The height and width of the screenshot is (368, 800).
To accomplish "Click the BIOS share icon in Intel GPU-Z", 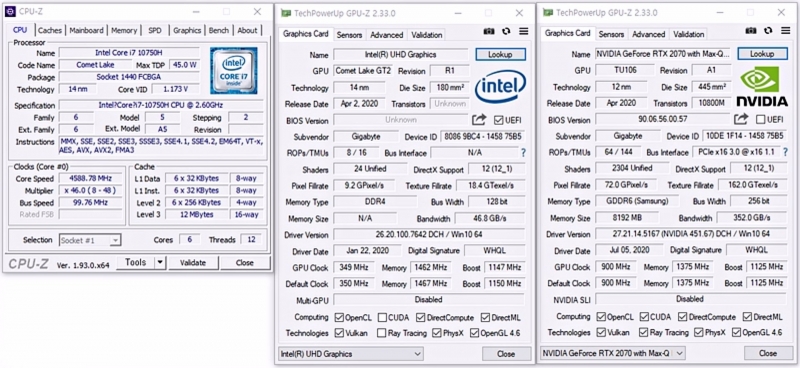I will tap(479, 120).
